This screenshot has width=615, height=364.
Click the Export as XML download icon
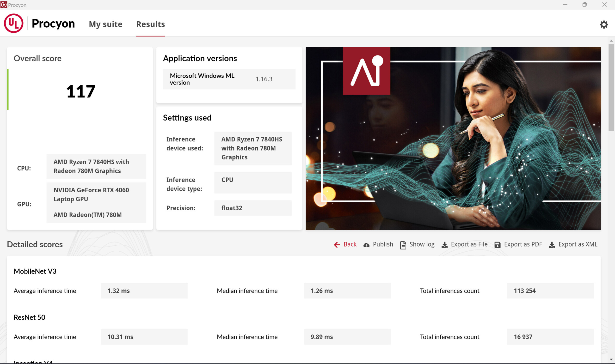[x=552, y=245]
